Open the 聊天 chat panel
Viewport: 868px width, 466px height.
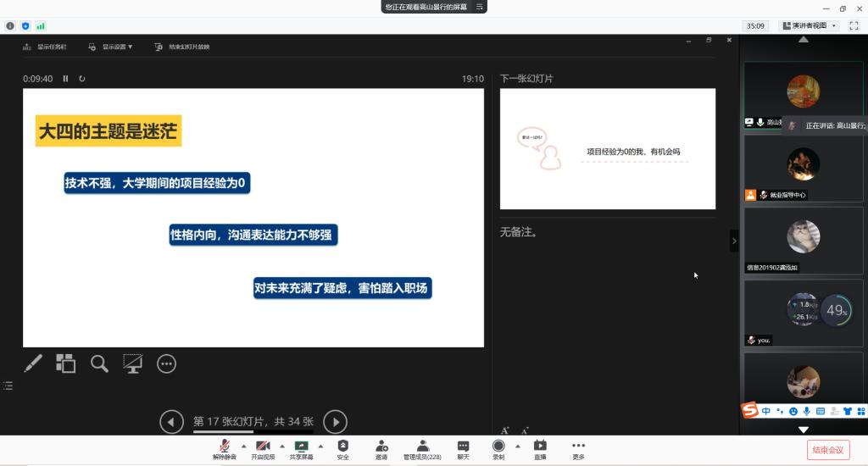[x=463, y=449]
